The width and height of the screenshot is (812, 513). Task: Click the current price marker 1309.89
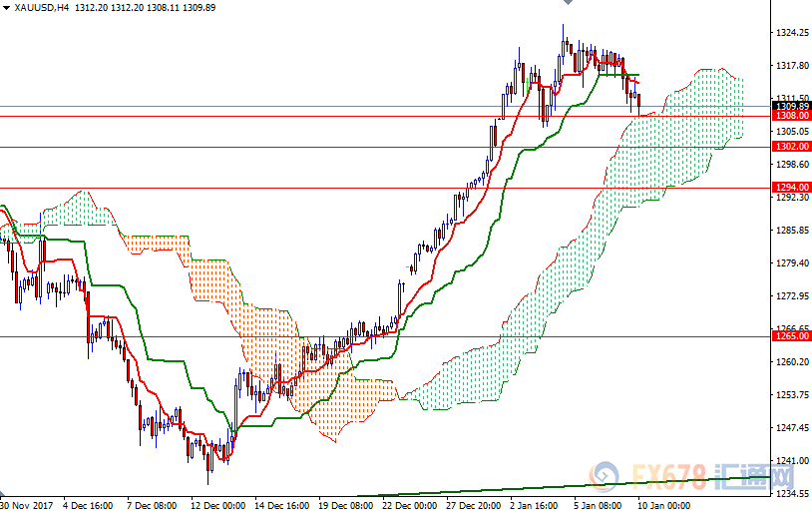coord(790,106)
